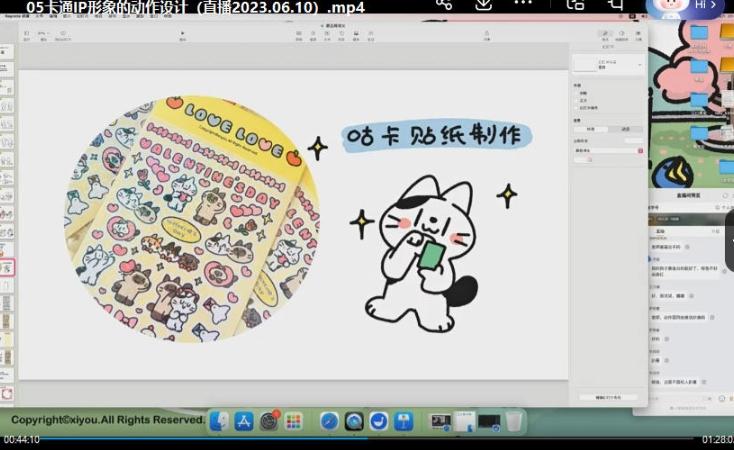Toggle the Body (正文) checkbox
The image size is (734, 450).
[575, 100]
